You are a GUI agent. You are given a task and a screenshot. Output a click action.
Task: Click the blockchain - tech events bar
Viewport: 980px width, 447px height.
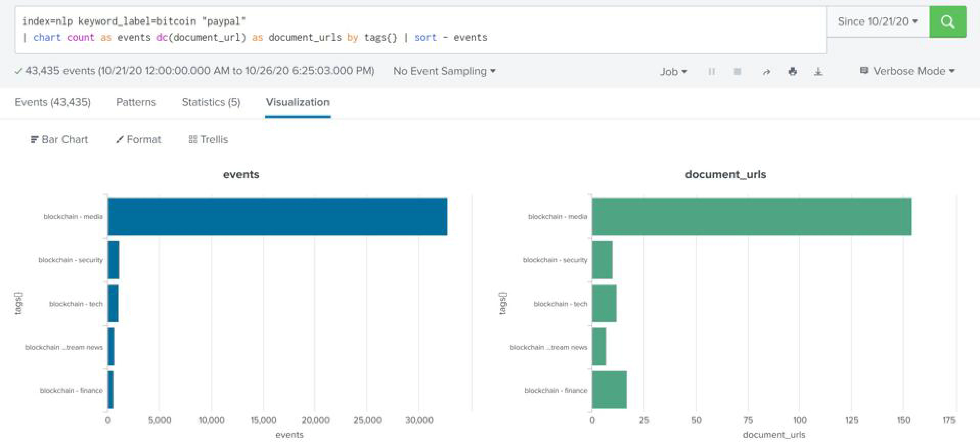click(113, 303)
